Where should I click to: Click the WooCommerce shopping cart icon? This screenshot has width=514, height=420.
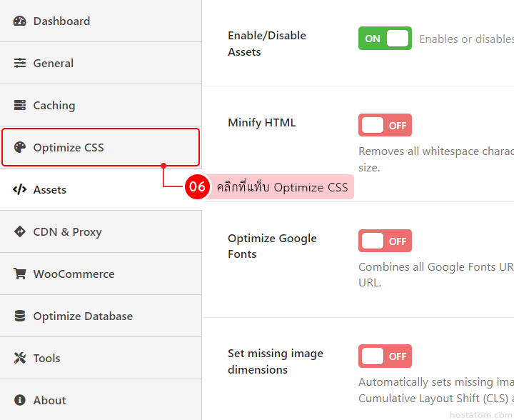pos(20,274)
